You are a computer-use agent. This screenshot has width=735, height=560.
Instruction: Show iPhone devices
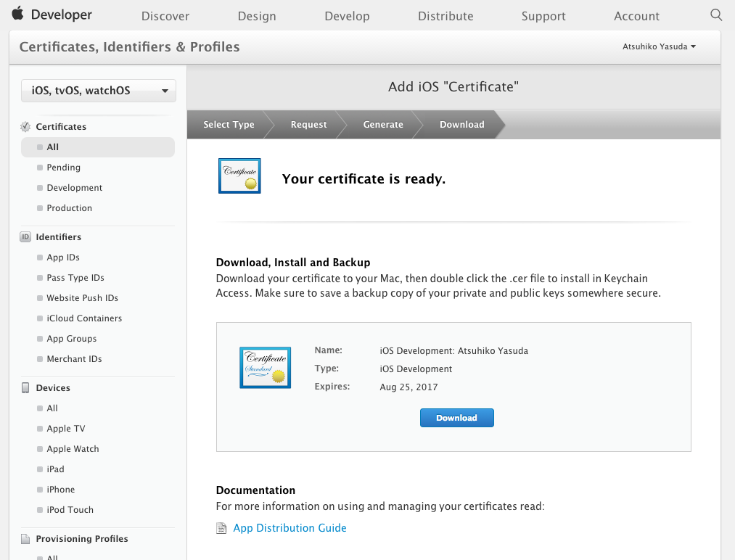point(60,489)
